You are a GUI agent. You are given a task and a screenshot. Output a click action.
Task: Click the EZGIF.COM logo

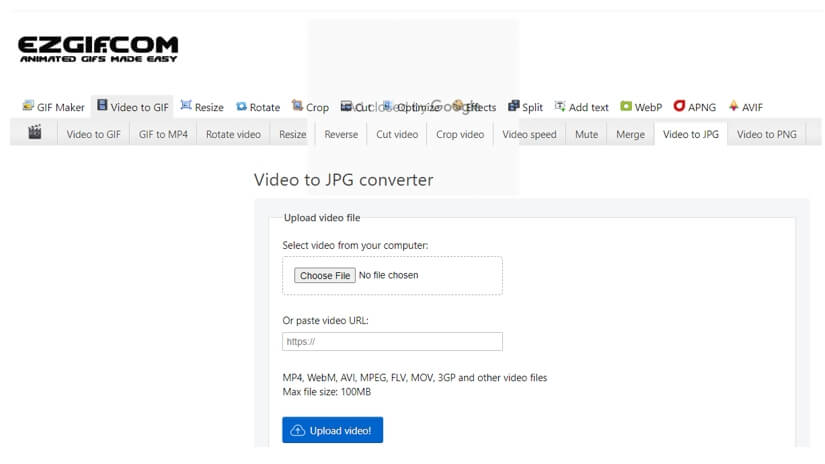(98, 49)
